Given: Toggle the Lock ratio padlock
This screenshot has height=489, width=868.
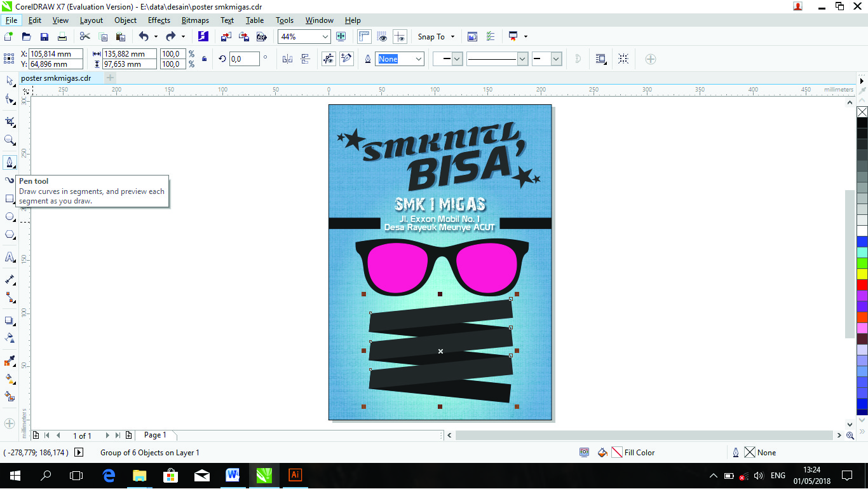Looking at the screenshot, I should tap(204, 59).
